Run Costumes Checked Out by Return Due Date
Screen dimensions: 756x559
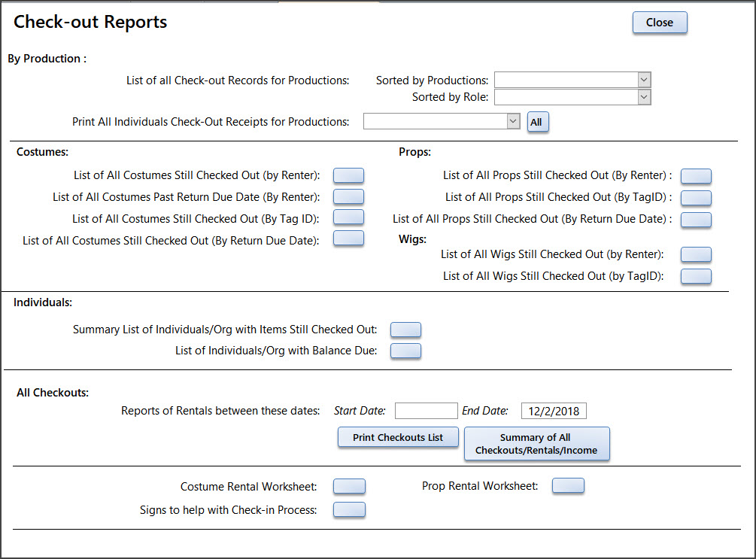coord(348,238)
